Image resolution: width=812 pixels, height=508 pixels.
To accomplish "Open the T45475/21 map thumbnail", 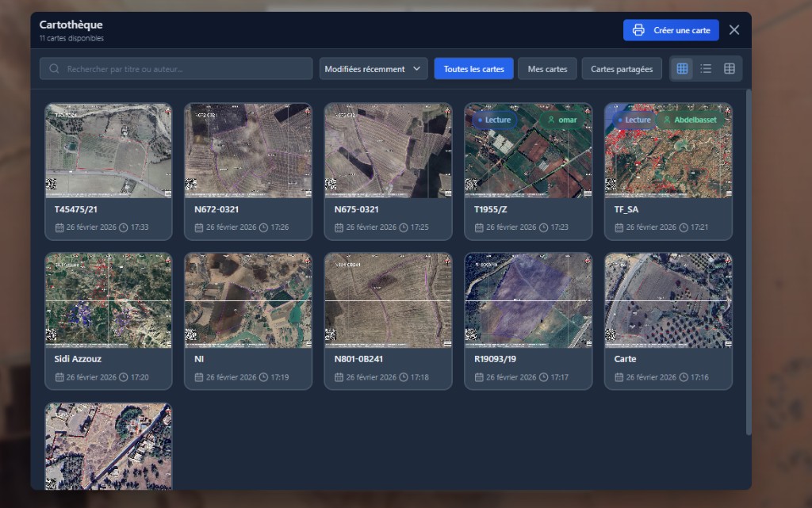I will click(x=108, y=151).
